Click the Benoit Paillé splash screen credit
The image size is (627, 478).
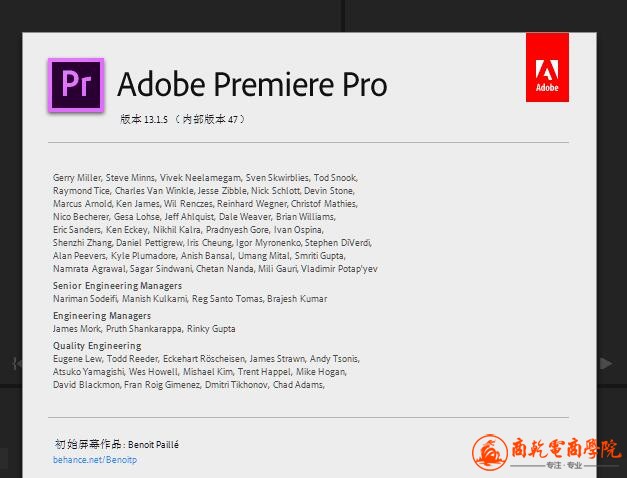tap(154, 444)
